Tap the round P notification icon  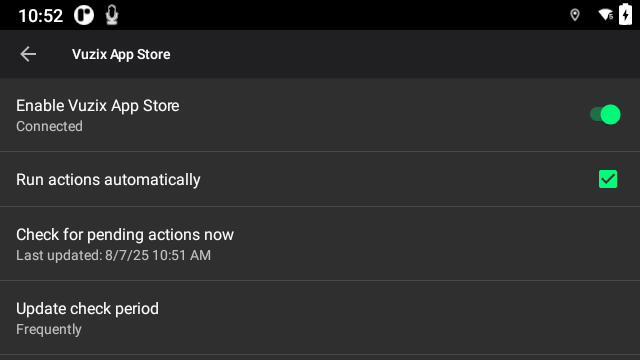coord(84,15)
